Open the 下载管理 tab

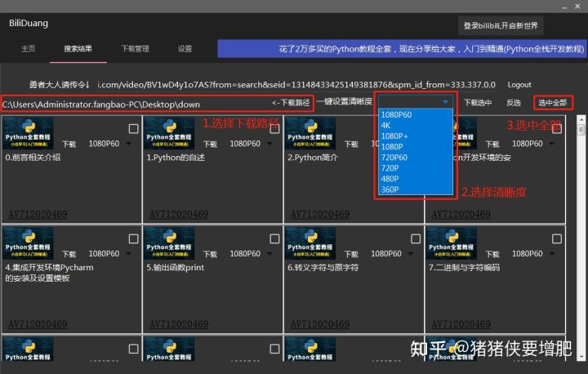pyautogui.click(x=135, y=49)
